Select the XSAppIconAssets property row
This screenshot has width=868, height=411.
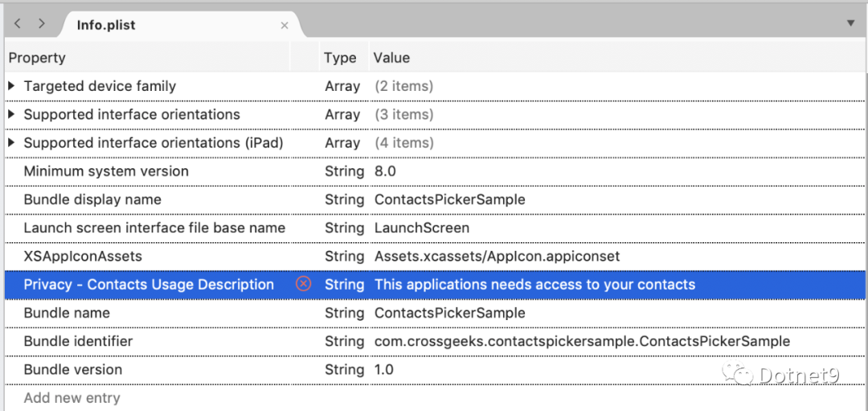pyautogui.click(x=83, y=256)
